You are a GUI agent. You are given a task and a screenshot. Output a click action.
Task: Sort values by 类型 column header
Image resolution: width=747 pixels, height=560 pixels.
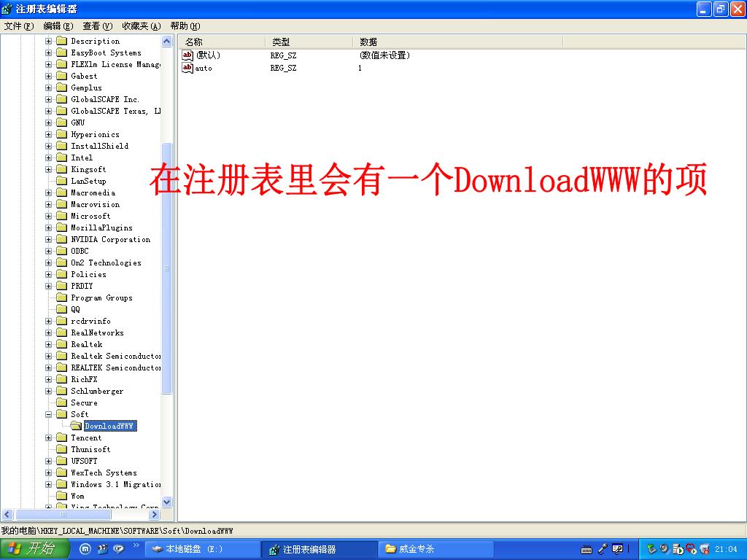click(x=309, y=42)
